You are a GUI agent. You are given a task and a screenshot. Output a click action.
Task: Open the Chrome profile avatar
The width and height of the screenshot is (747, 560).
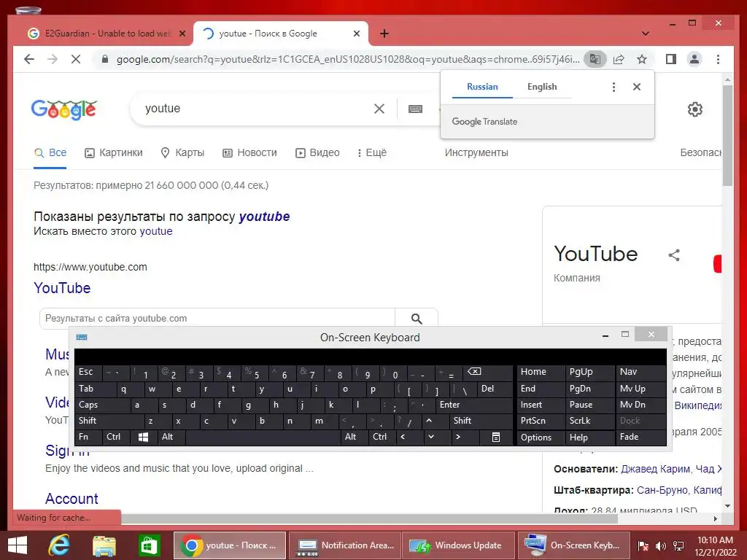(x=694, y=59)
